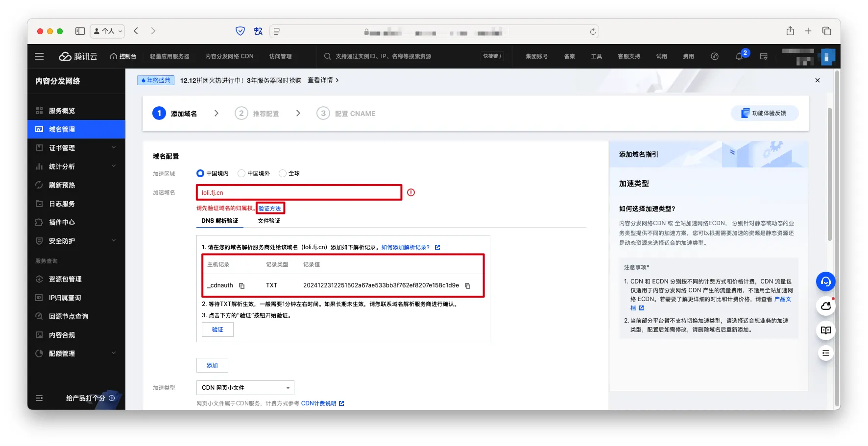The image size is (868, 446).
Task: Open the 如何添加解析记录 help link
Action: (406, 247)
